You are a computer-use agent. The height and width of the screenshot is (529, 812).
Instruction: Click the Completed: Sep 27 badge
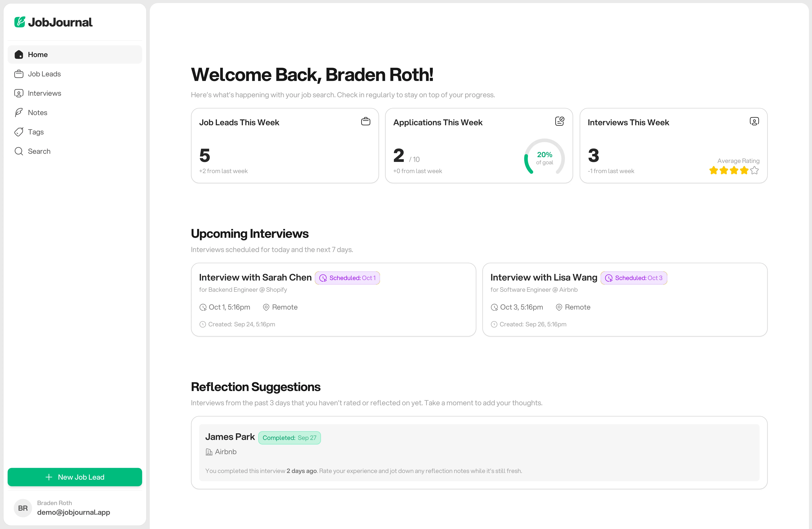289,438
